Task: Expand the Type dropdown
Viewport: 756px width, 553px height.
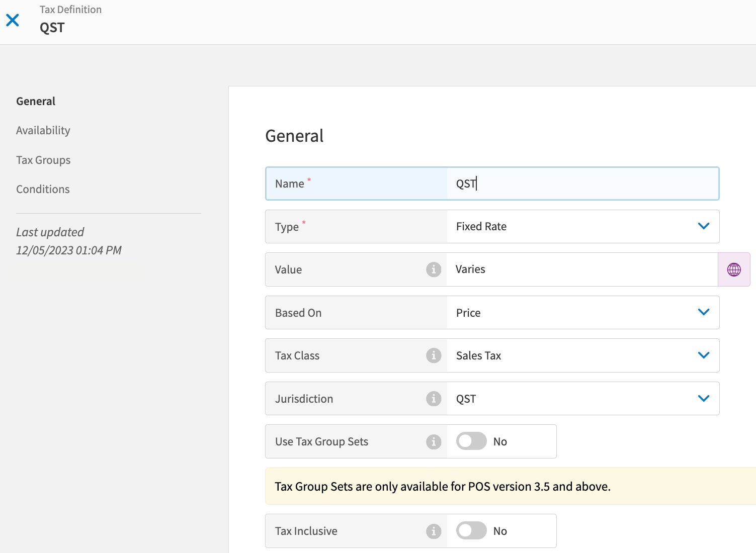Action: point(703,226)
